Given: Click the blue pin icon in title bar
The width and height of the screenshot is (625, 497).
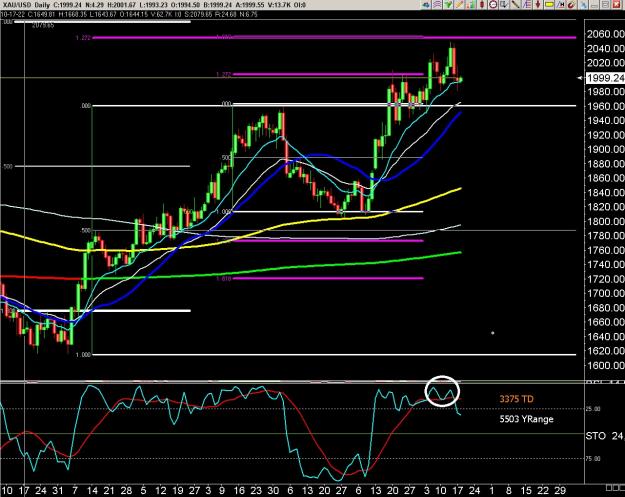Looking at the screenshot, I should 583,5.
